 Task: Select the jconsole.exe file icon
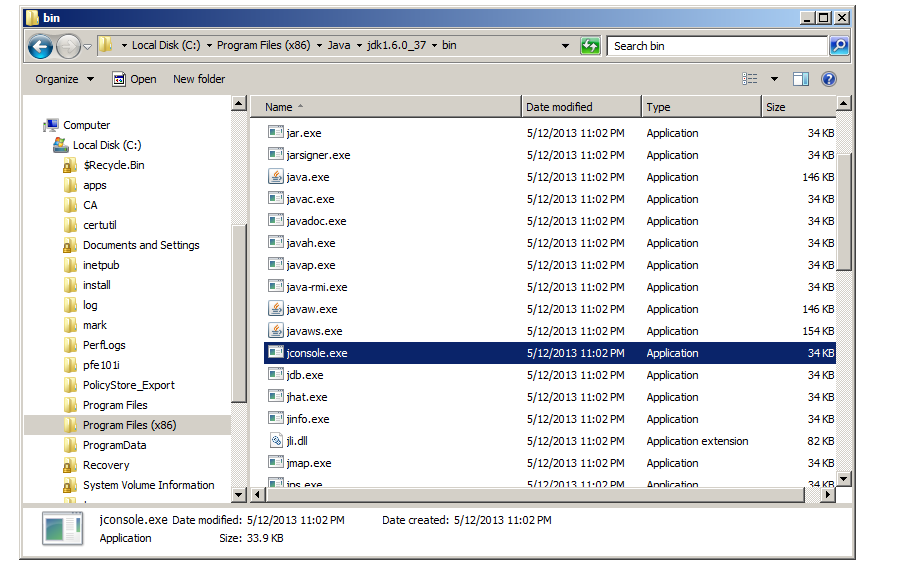tap(276, 352)
